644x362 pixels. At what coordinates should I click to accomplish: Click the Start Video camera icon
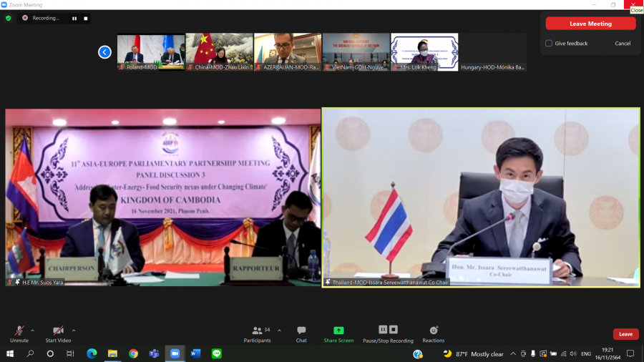coord(58,331)
